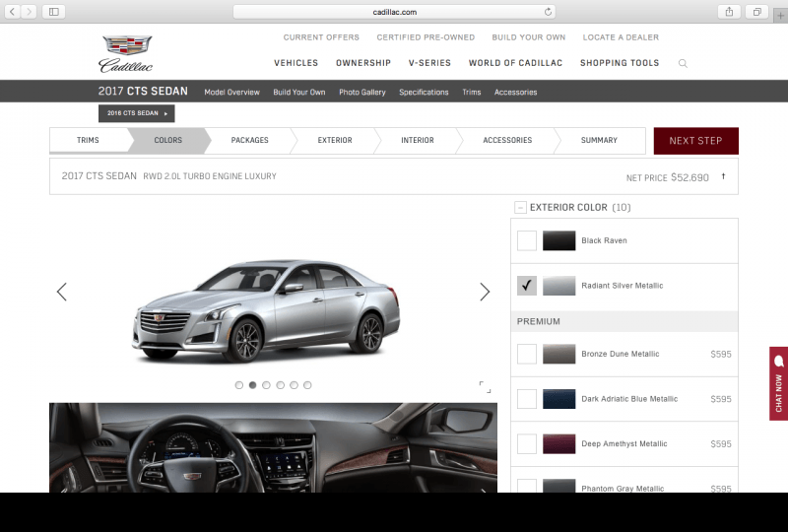Open the World of Cadillac menu

click(x=515, y=63)
